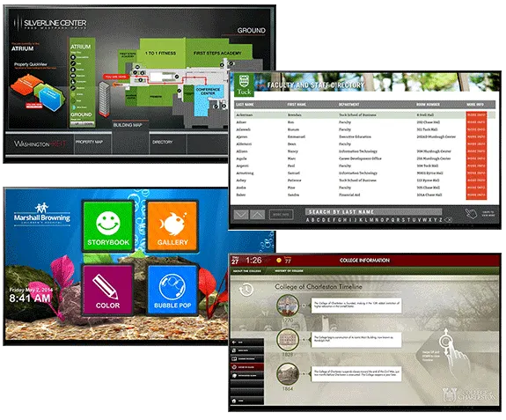Viewport: 506px width, 420px height.
Task: Click the College of Charleston Timeline heading
Action: (x=319, y=287)
